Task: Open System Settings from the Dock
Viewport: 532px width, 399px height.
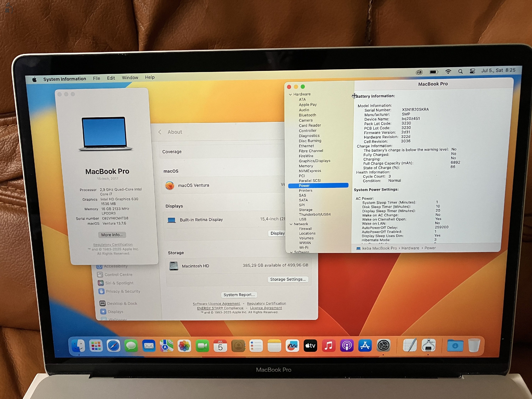Action: point(383,346)
